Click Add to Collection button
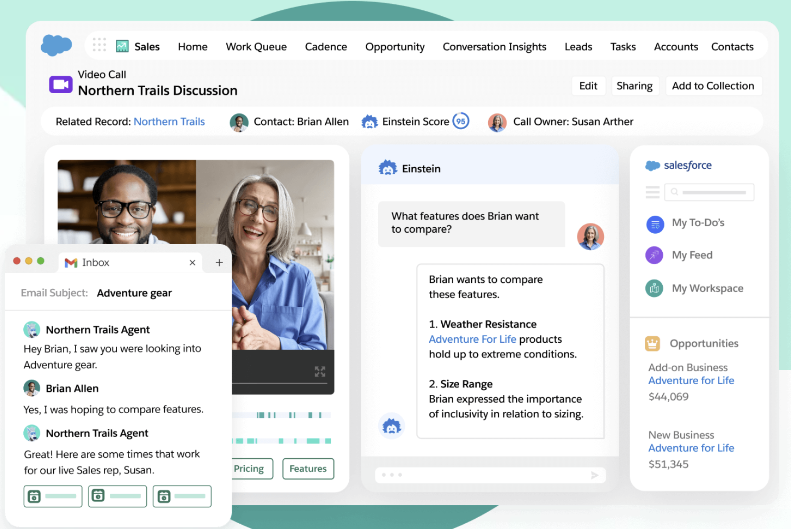791x529 pixels. point(713,86)
